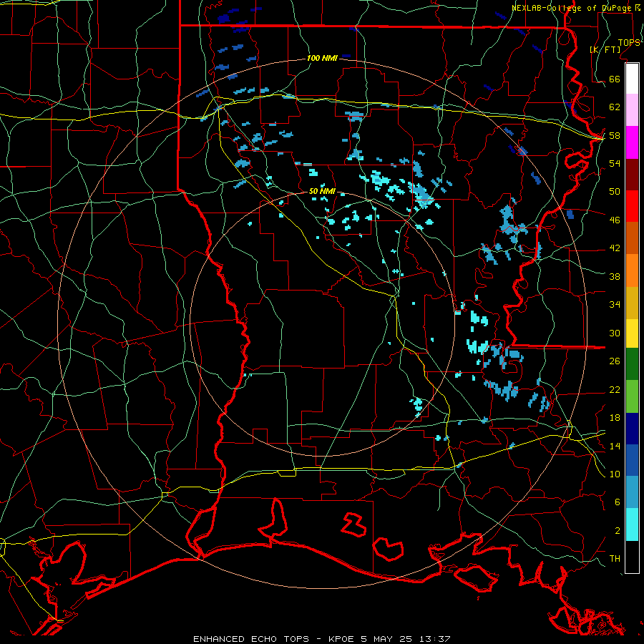Click the light pink legend swatch

pos(632,110)
